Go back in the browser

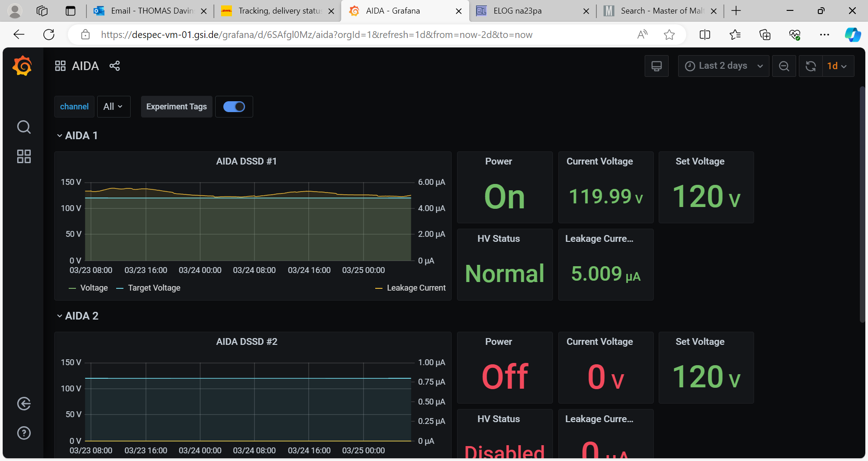click(x=19, y=34)
